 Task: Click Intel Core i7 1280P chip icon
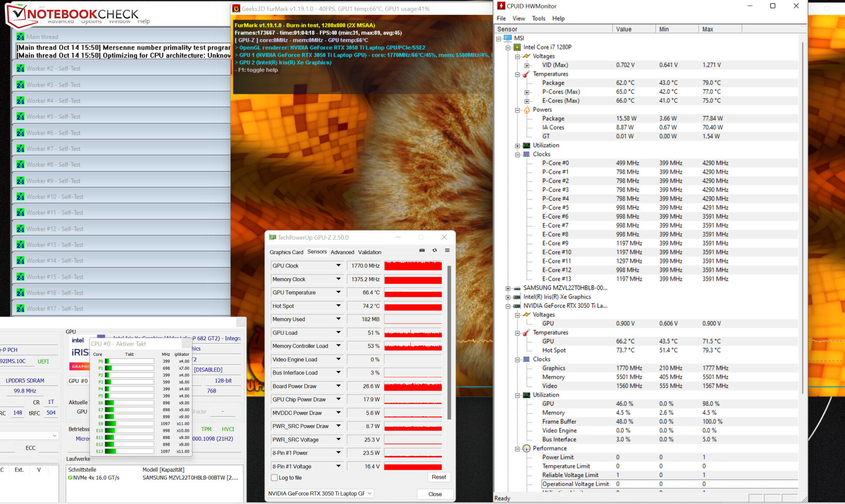pos(518,47)
